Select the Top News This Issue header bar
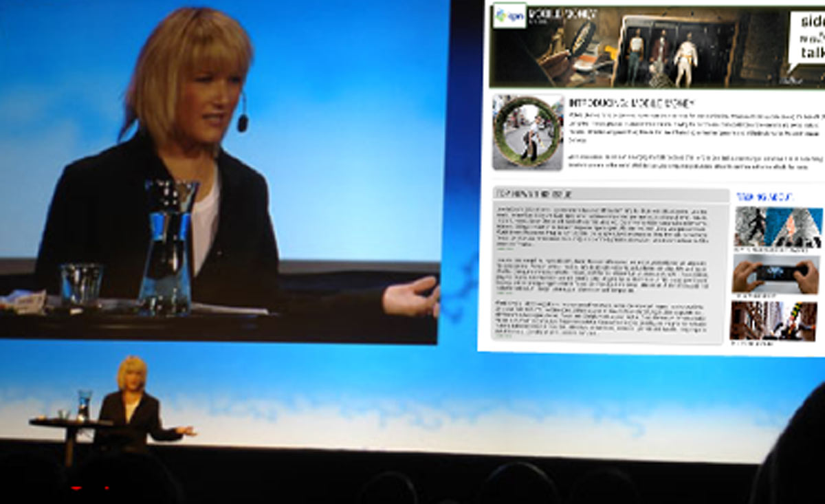 tap(610, 195)
